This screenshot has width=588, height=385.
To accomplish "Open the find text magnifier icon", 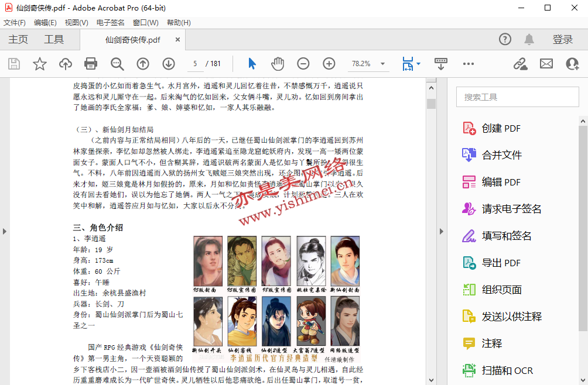I will point(117,64).
